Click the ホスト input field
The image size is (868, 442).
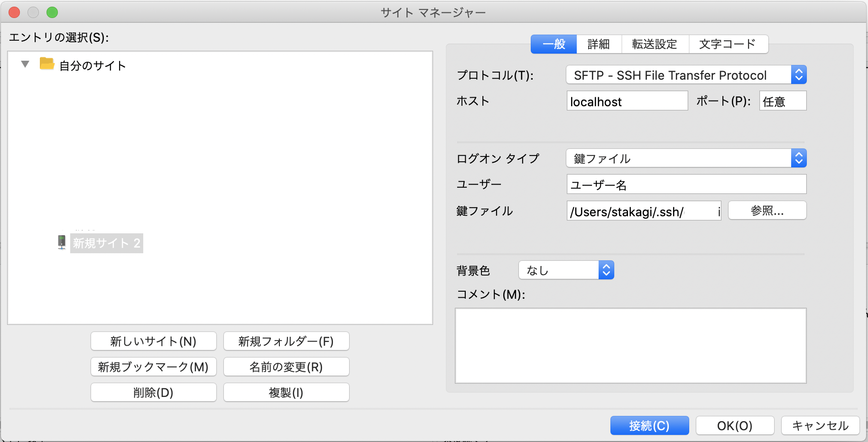point(627,101)
